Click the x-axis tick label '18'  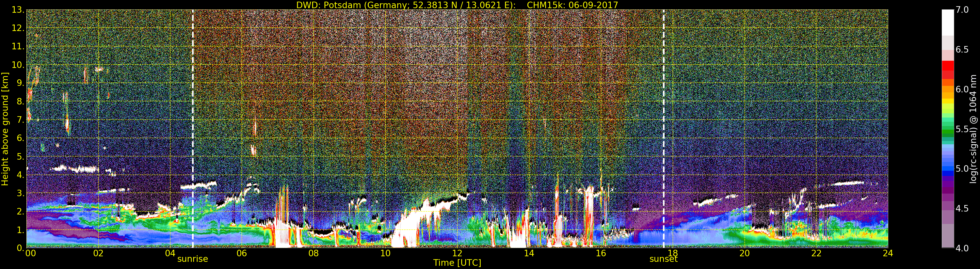pos(673,253)
